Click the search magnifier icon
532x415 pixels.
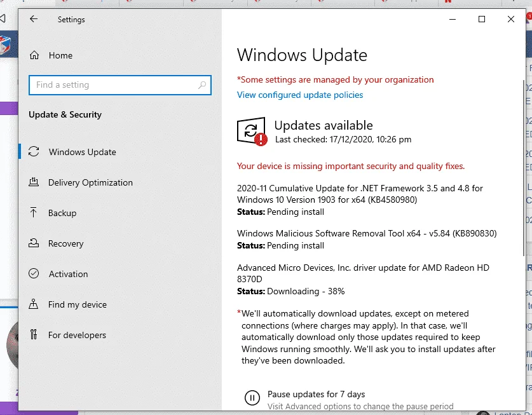(202, 85)
